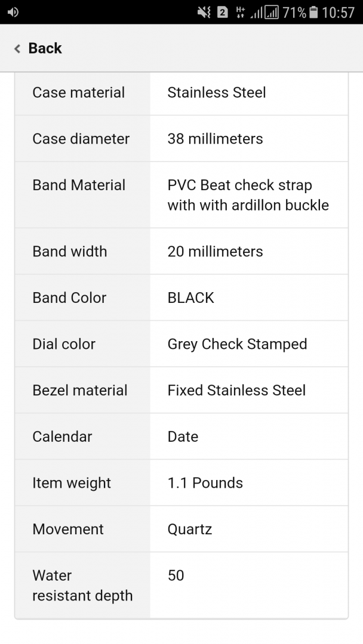This screenshot has width=363, height=644.
Task: Tap the H+ mobile data icon
Action: (x=241, y=12)
